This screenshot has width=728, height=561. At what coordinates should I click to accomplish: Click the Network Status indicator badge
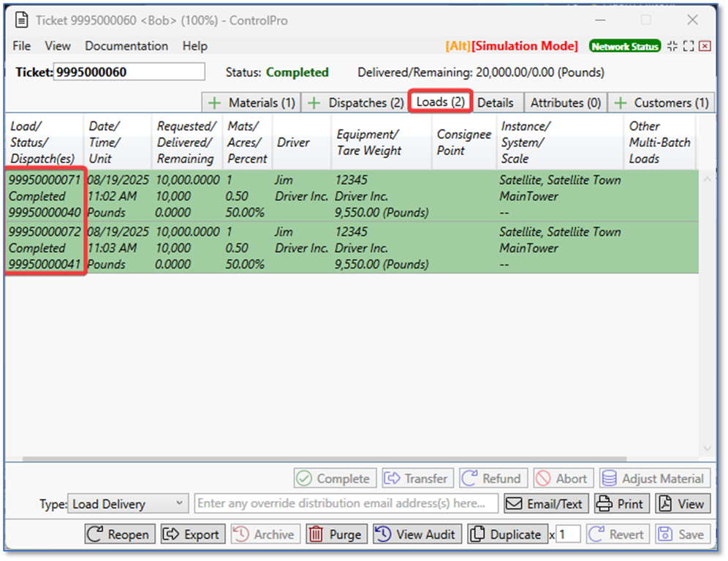624,46
